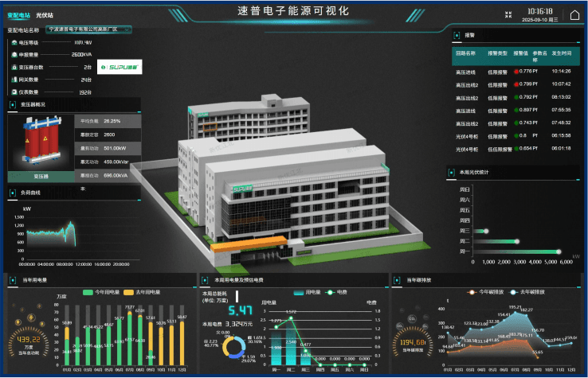The height and width of the screenshot is (378, 588).
Task: Click the 负荷曲线 panel header icon
Action: 13,193
